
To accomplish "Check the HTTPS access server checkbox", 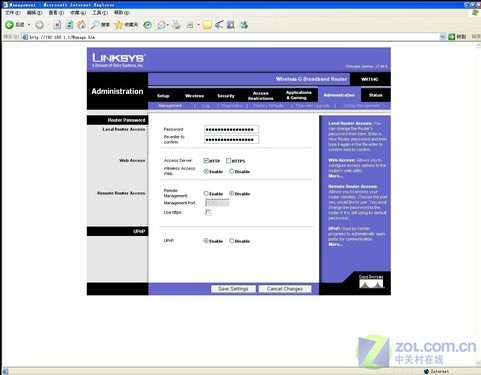I will pos(228,160).
